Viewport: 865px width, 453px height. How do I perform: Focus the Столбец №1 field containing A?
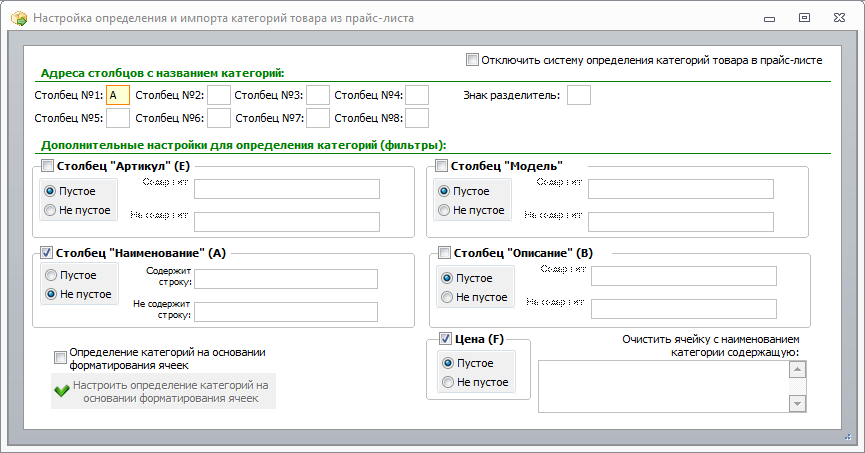[x=118, y=95]
